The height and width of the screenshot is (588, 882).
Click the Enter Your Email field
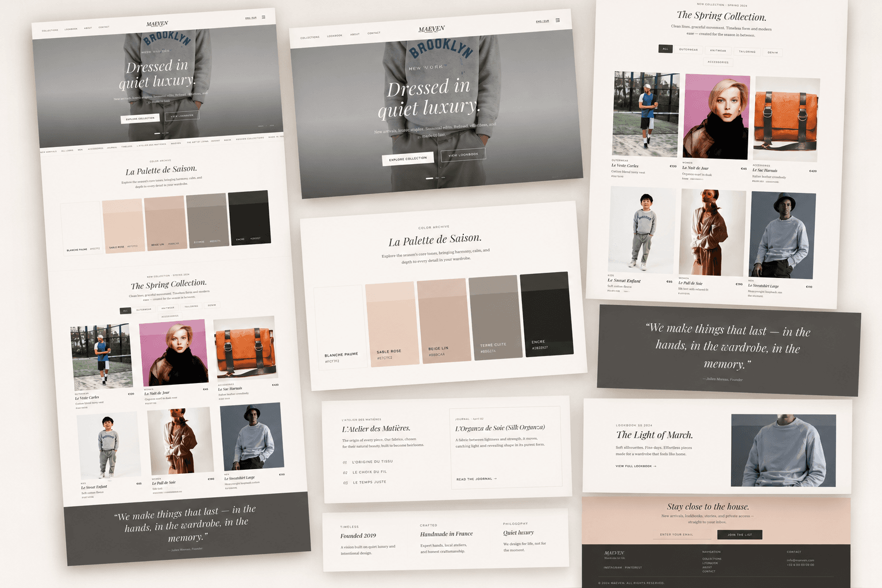[x=683, y=535]
